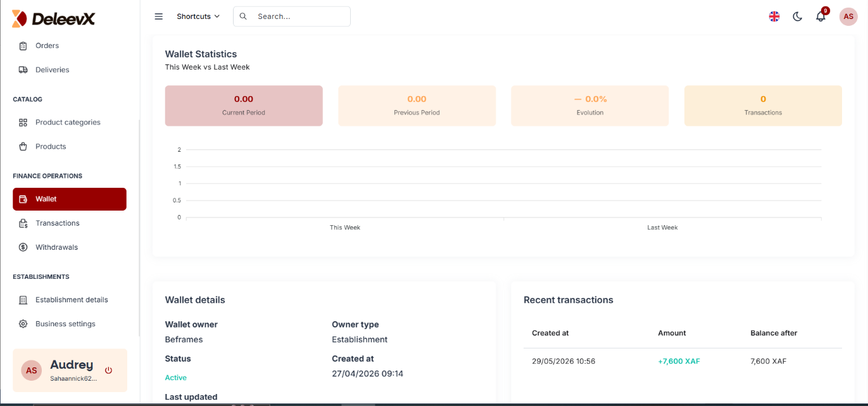
Task: Click the Establishment details building icon
Action: point(23,300)
